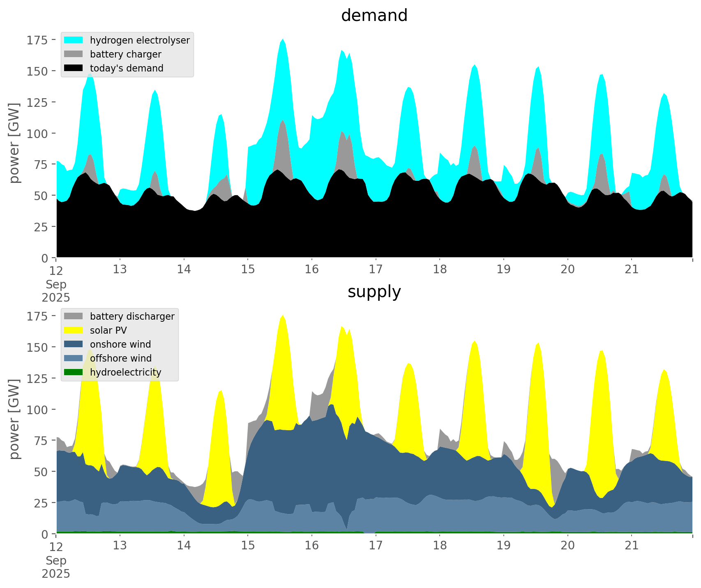Click the gray battery charger legend swatch
Viewport: 701px width, 588px height.
74,54
